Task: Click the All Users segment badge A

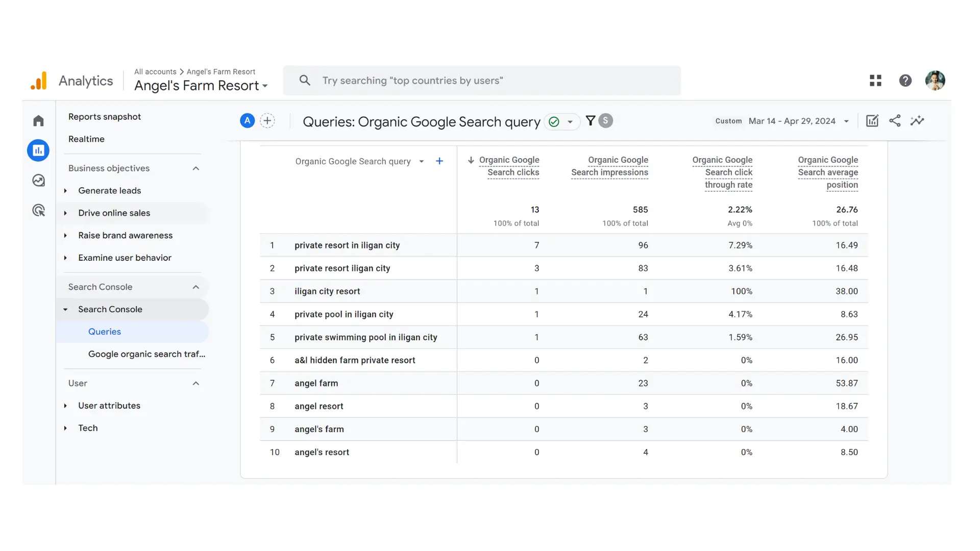Action: [x=248, y=121]
